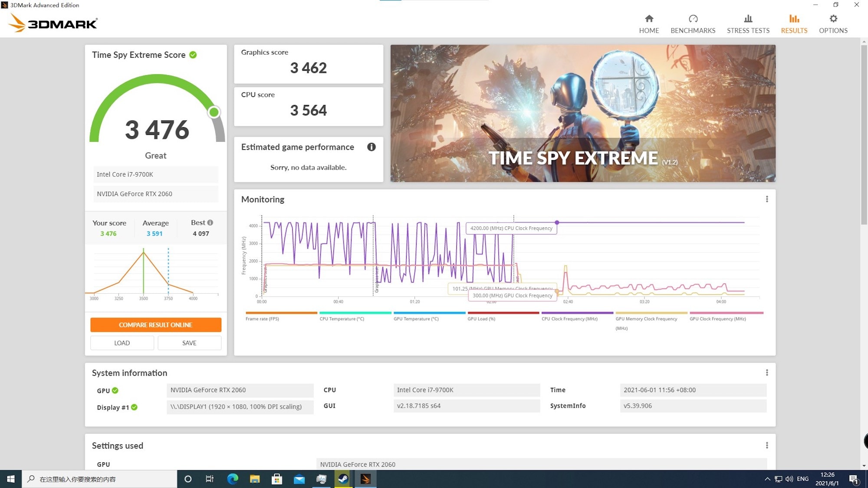868x488 pixels.
Task: Open File Explorer from the taskbar
Action: [x=255, y=479]
